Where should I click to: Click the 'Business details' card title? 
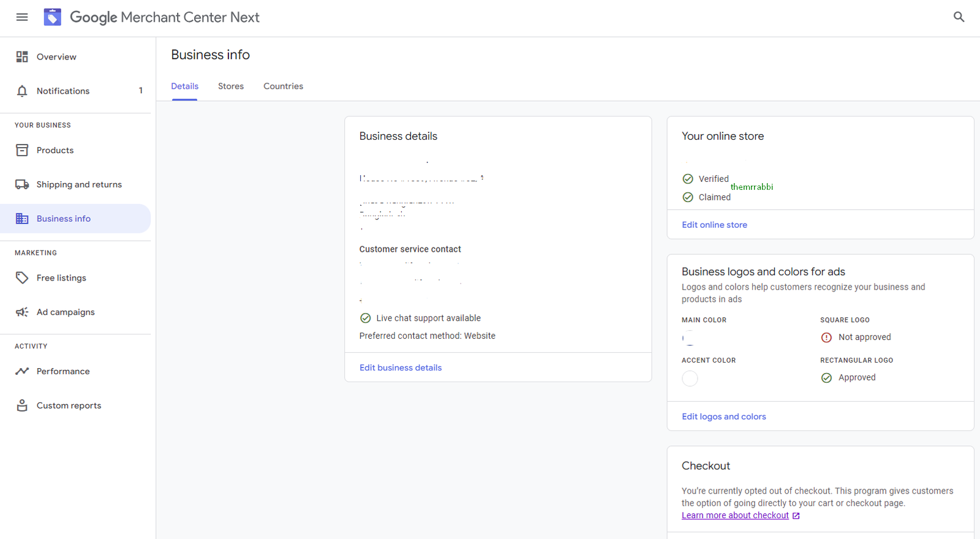pos(398,137)
